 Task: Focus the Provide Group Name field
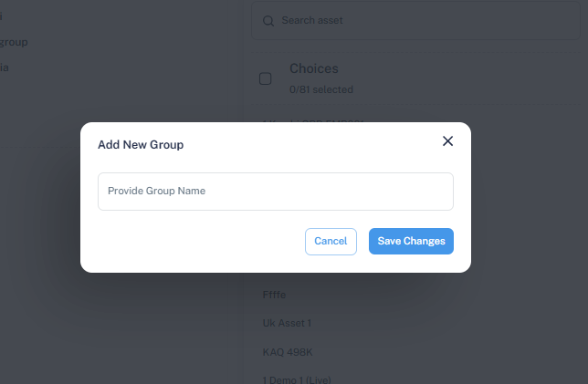tap(275, 192)
